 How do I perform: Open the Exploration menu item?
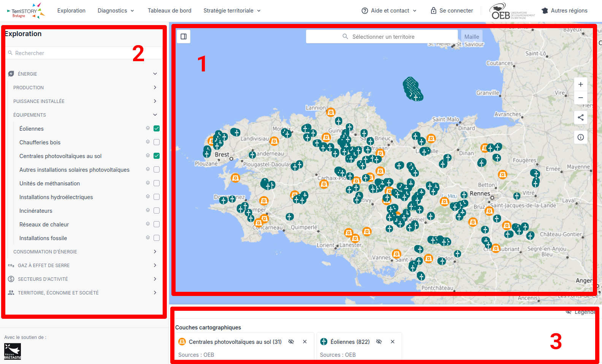(x=71, y=11)
